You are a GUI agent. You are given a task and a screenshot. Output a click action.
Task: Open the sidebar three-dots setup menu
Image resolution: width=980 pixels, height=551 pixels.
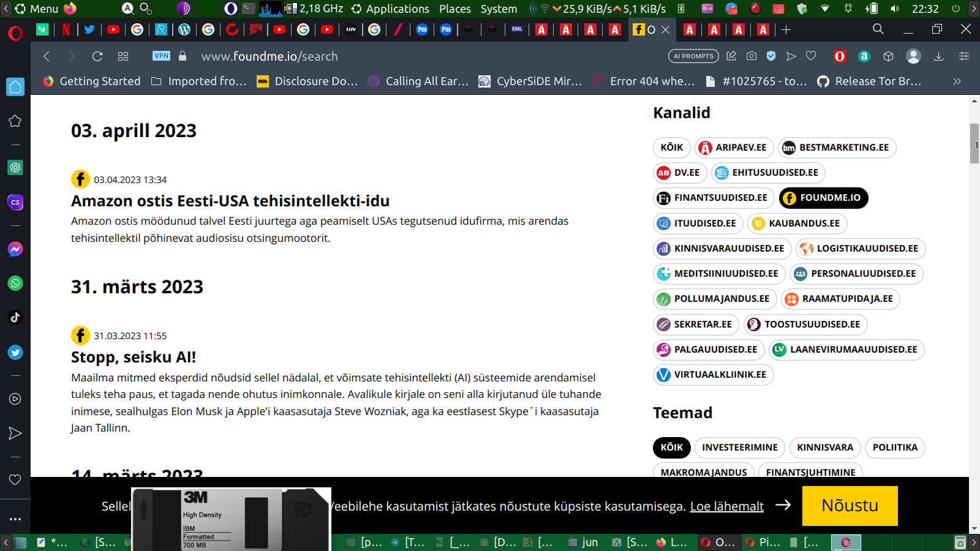pyautogui.click(x=15, y=519)
